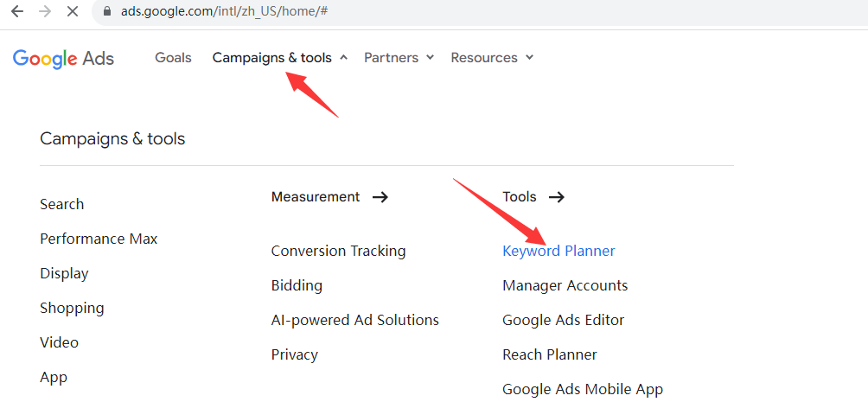This screenshot has width=868, height=402.
Task: Click the browser back arrow
Action: tap(16, 12)
